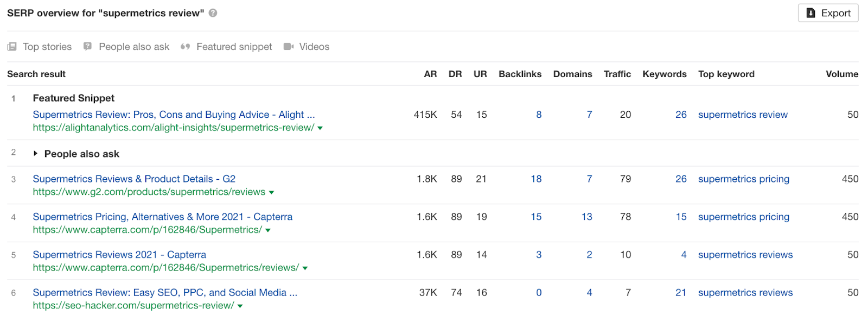Viewport: 868px width, 315px height.
Task: Click keywords count 21 for seo-hacker result
Action: [x=681, y=293]
